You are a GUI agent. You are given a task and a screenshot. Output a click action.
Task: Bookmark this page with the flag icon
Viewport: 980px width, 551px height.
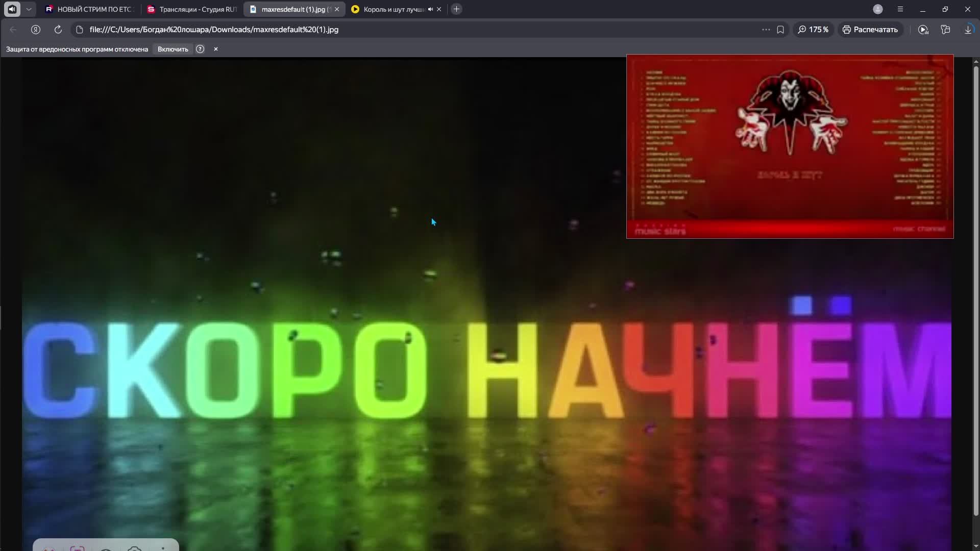pos(780,30)
